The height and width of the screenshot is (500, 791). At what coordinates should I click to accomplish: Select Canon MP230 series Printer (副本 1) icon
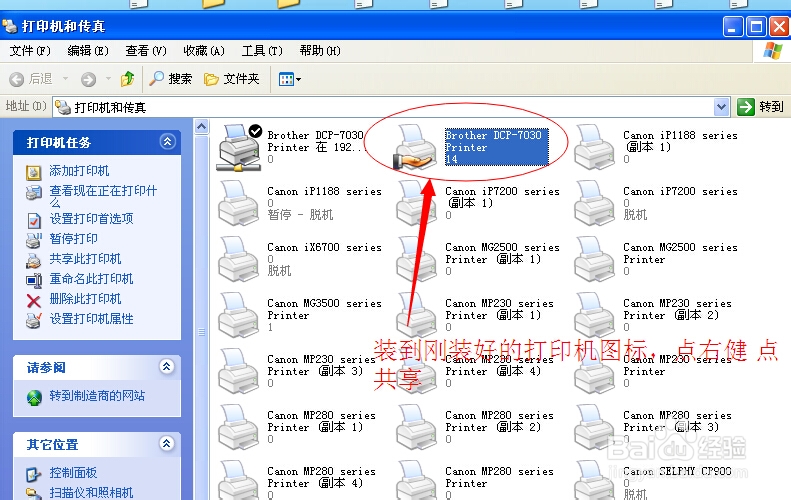(417, 315)
